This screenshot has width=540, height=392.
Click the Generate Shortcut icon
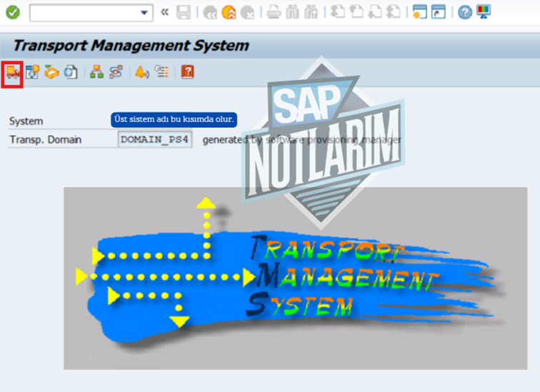[x=439, y=12]
